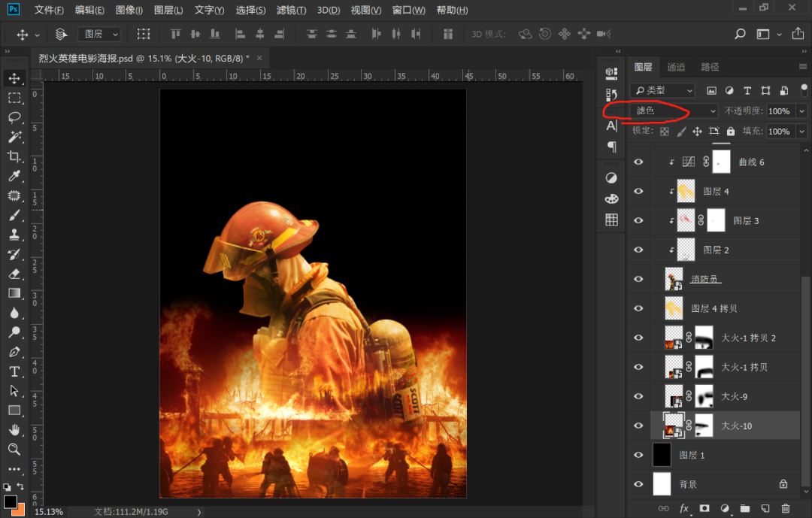Switch to the 通道 tab
Image resolution: width=812 pixels, height=518 pixels.
click(676, 67)
